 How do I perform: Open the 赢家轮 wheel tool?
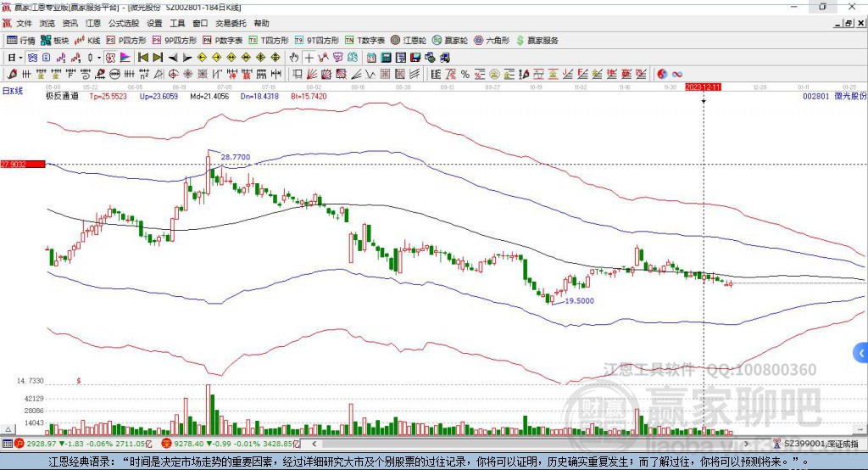449,41
